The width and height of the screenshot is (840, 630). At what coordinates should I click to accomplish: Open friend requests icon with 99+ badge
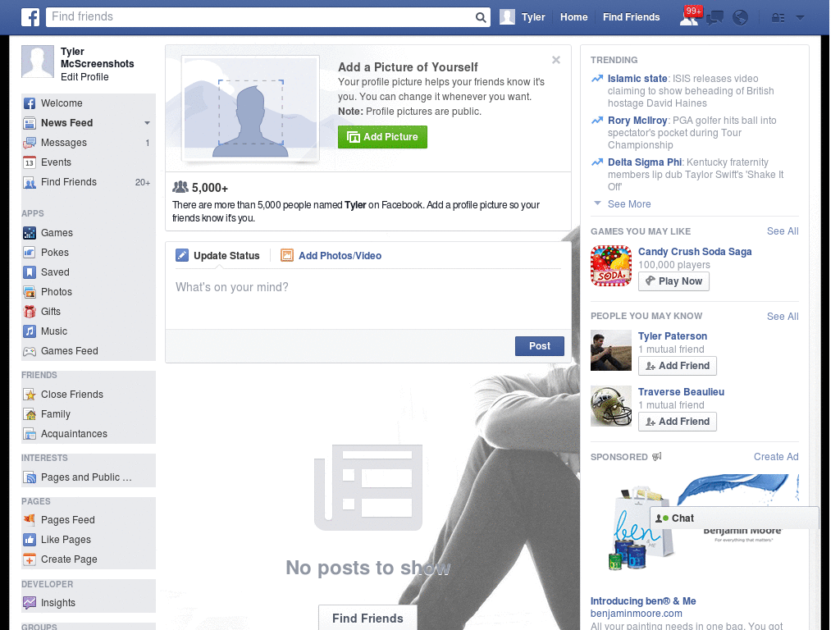tap(689, 17)
